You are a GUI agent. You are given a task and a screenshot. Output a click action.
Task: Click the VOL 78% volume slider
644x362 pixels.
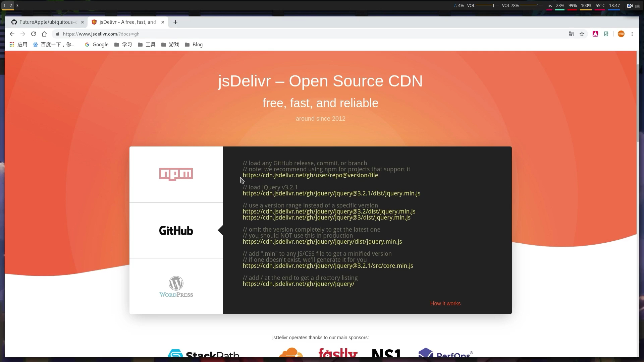(532, 6)
